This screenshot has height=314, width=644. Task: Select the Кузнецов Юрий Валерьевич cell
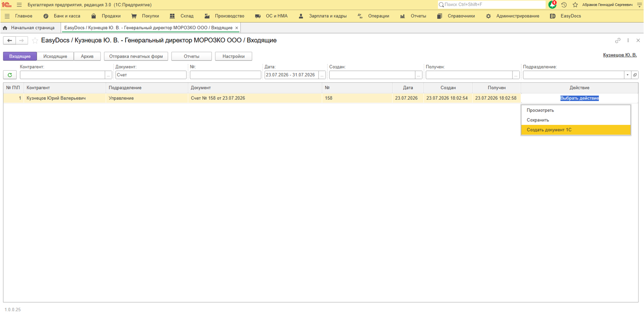coord(65,98)
